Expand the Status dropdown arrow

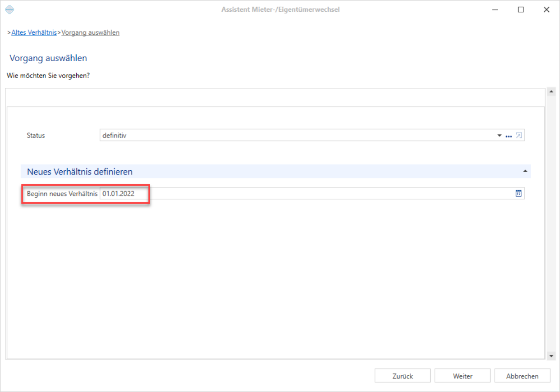[499, 136]
